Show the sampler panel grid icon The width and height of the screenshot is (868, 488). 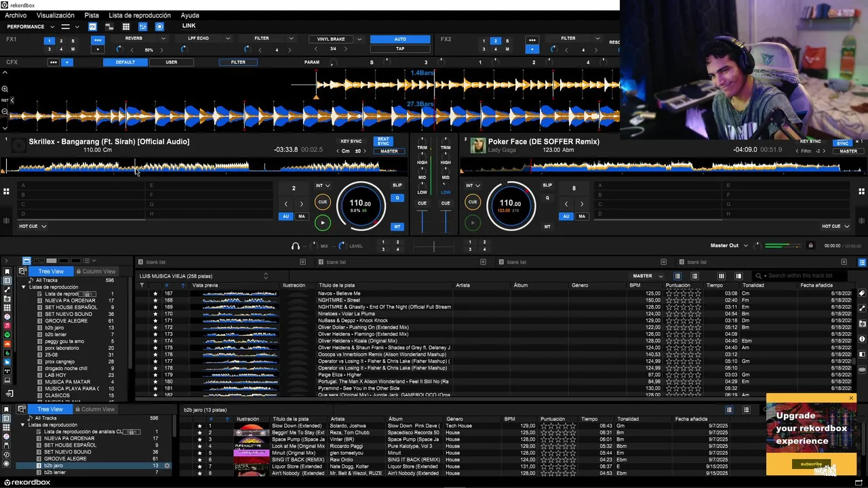point(125,26)
